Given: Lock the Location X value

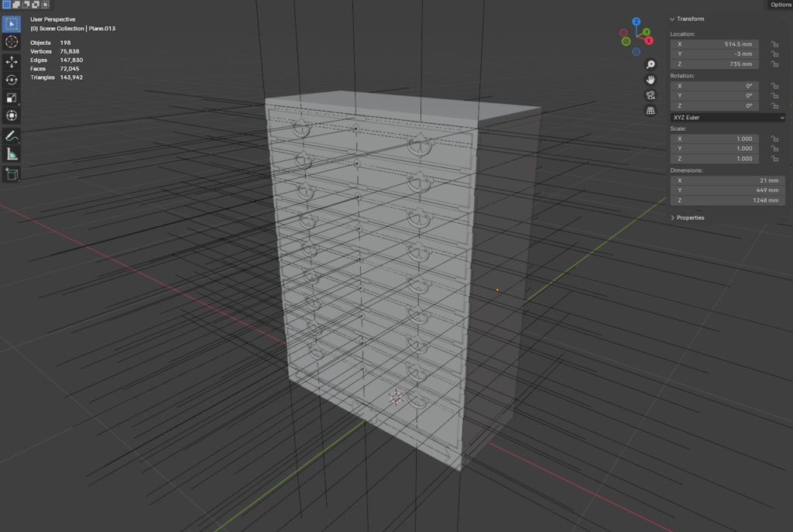Looking at the screenshot, I should pyautogui.click(x=774, y=44).
